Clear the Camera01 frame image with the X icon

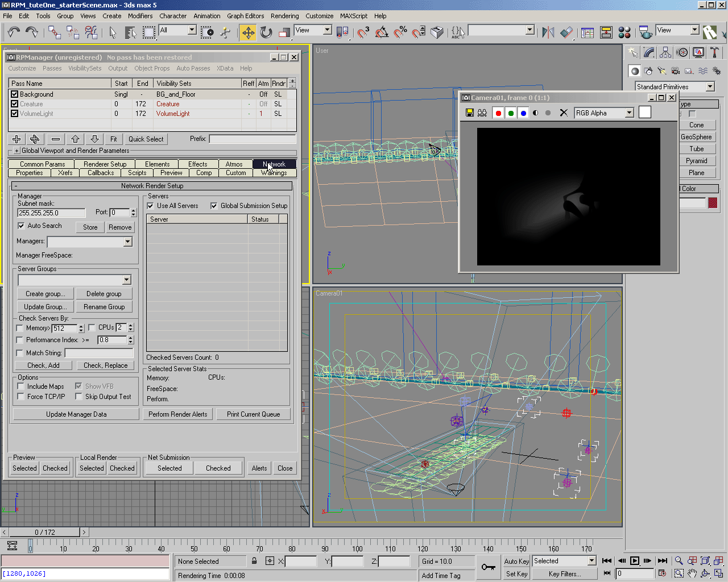pos(564,113)
